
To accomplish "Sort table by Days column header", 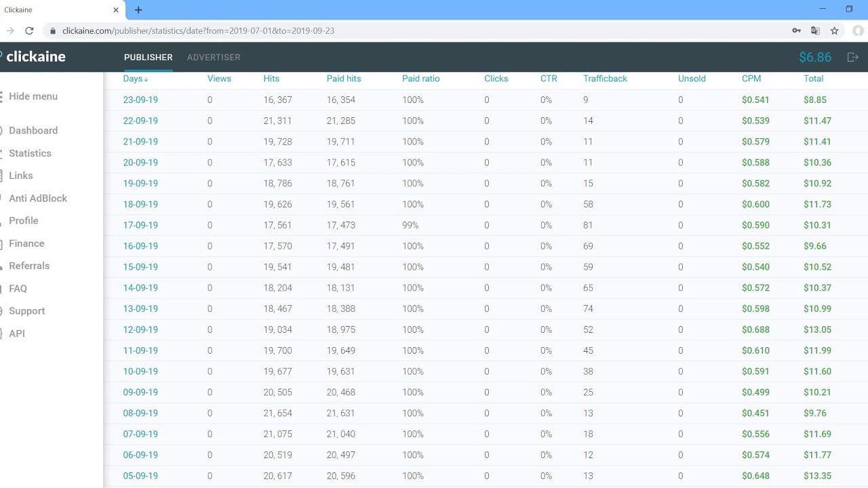I will point(136,79).
